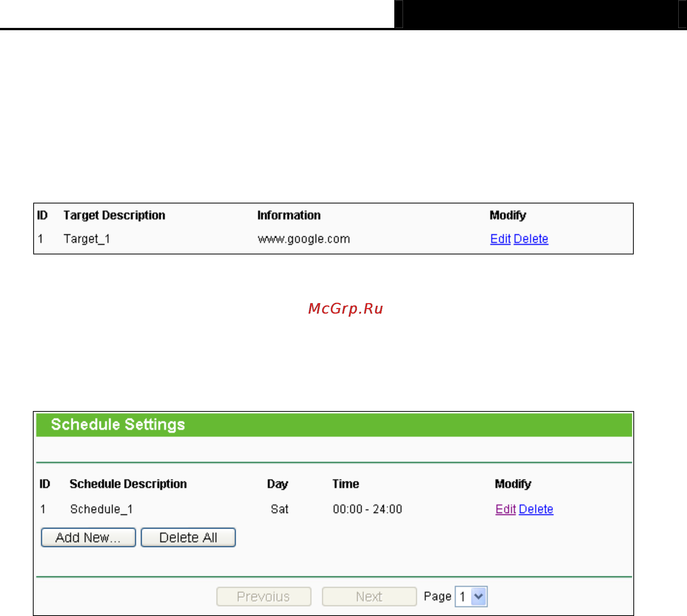The width and height of the screenshot is (687, 616).
Task: Click the Day column header
Action: coord(278,484)
